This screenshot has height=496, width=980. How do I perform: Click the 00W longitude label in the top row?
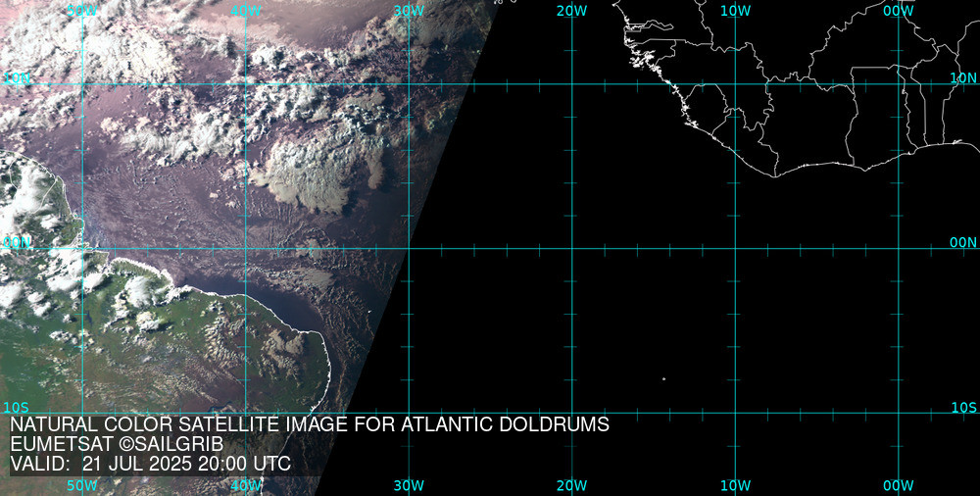[x=898, y=11]
